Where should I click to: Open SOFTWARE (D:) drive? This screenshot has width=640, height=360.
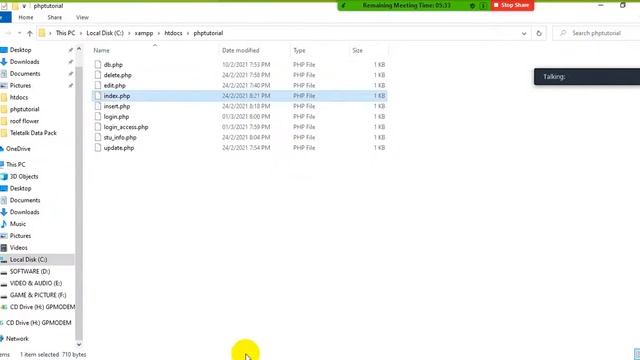(30, 271)
